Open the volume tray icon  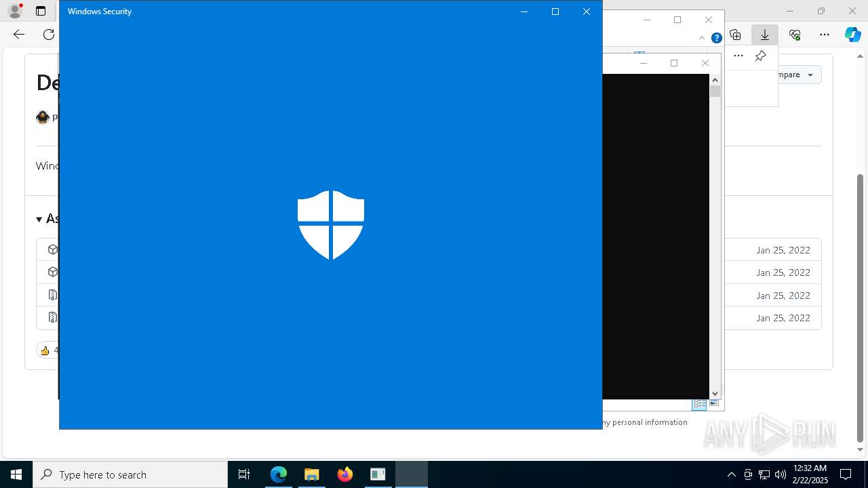pos(781,474)
